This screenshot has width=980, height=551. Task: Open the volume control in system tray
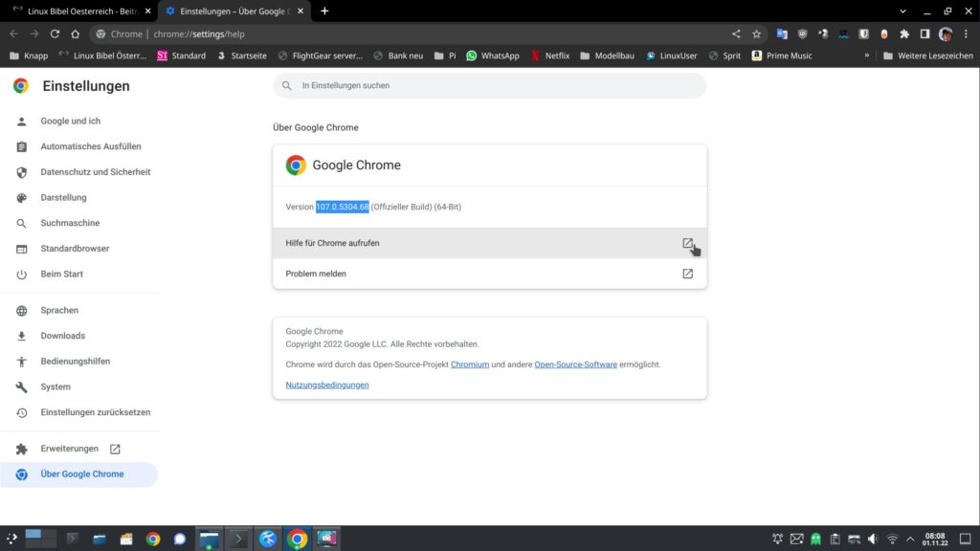click(873, 539)
